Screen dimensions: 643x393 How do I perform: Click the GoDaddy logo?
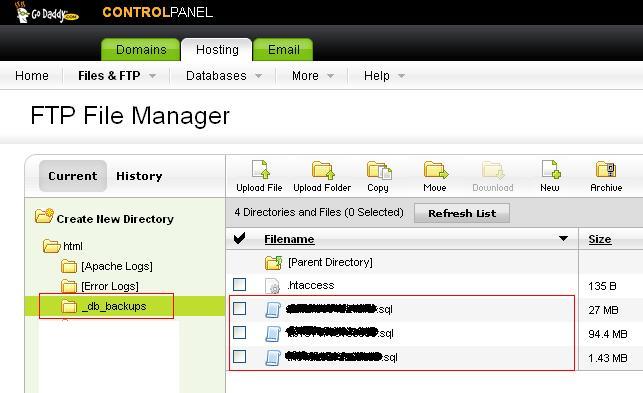pyautogui.click(x=46, y=13)
